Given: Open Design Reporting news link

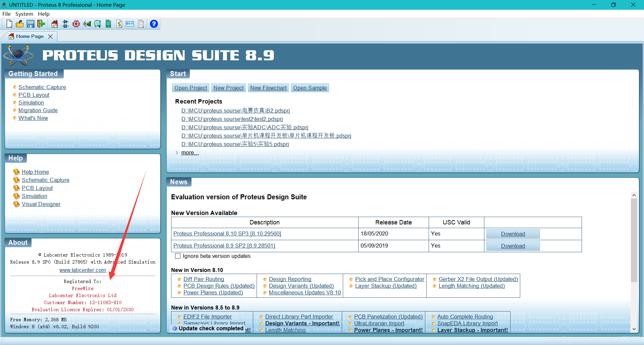Looking at the screenshot, I should [290, 279].
